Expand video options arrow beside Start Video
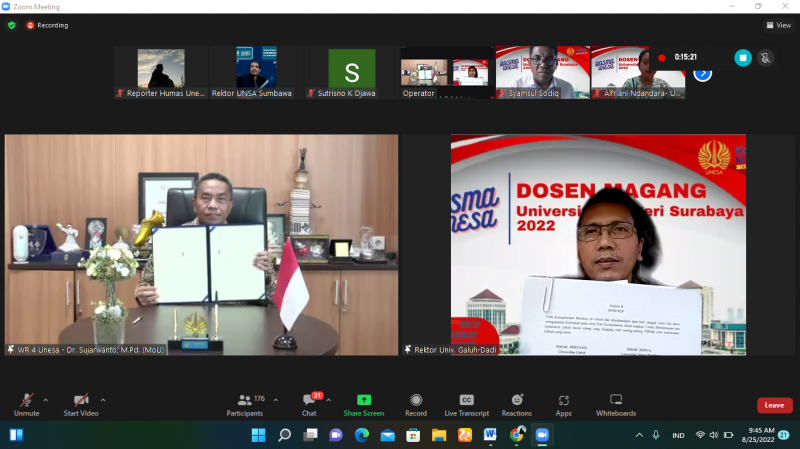800x449 pixels. point(103,400)
